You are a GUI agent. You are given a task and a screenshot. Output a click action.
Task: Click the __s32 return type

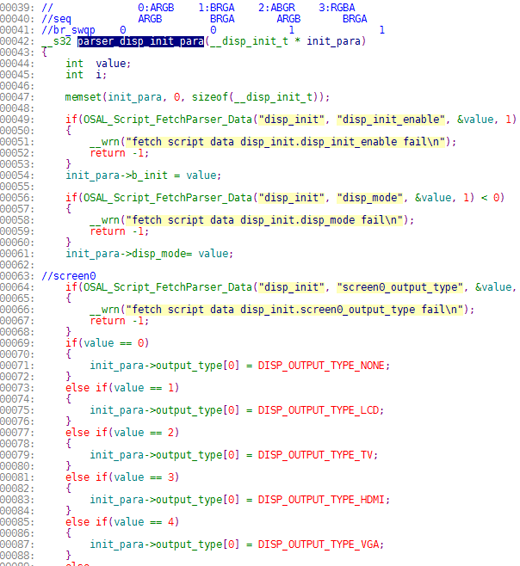(56, 42)
